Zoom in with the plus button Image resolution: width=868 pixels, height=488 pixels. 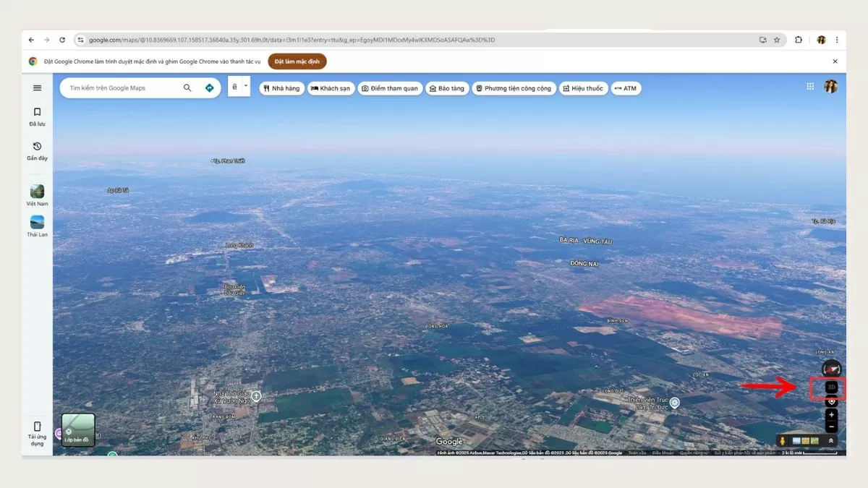click(832, 415)
